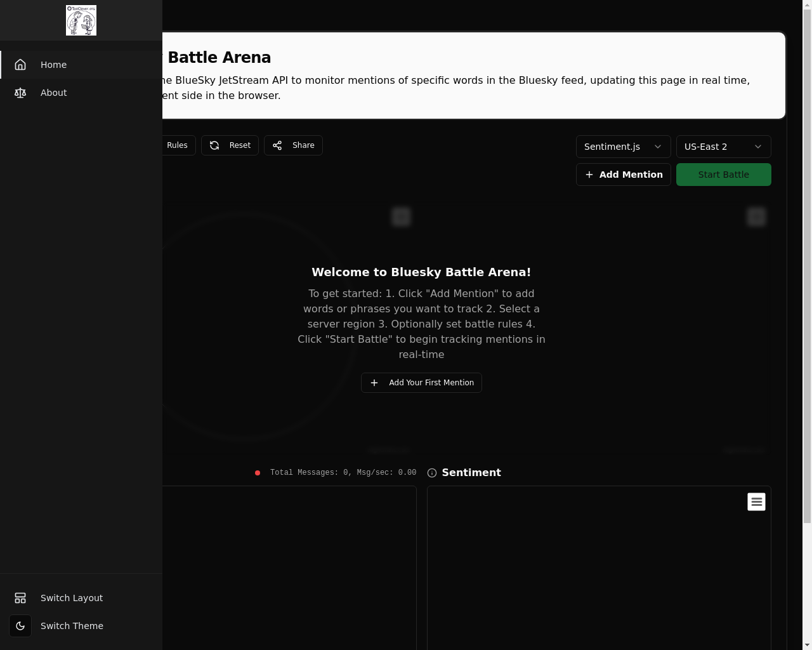Screen dimensions: 812x650
Task: Click the chevron in Sentiment.js dropdown
Action: [x=658, y=147]
